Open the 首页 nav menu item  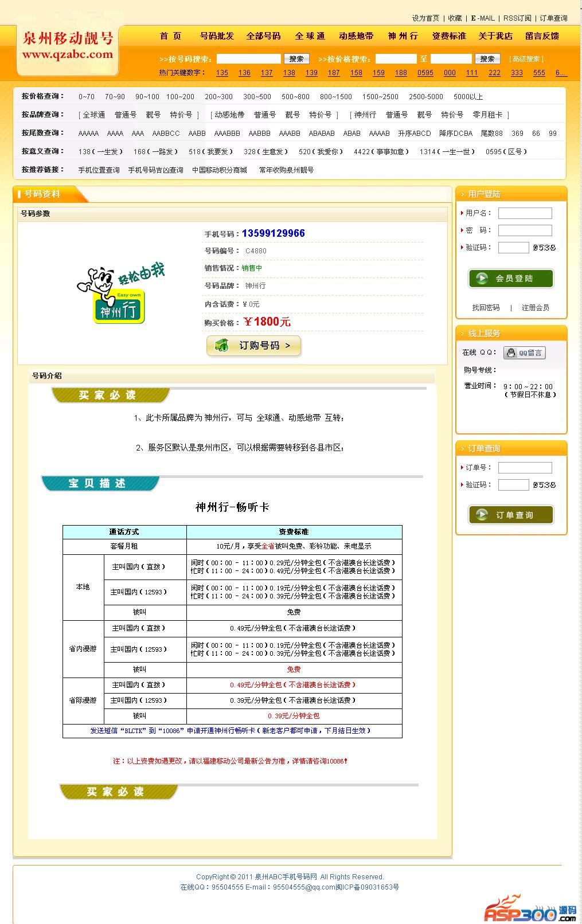170,36
